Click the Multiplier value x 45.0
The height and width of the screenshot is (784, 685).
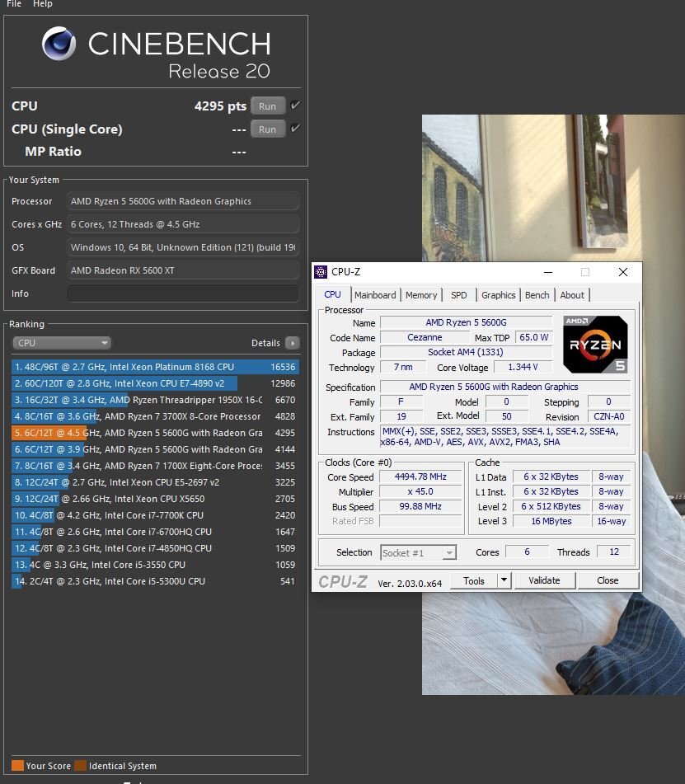tap(420, 491)
